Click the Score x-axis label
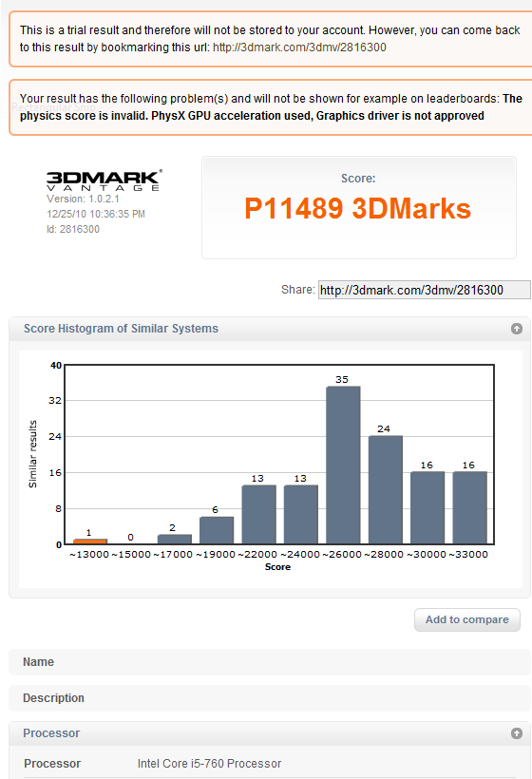Viewport: 532px width, 779px height. pyautogui.click(x=277, y=567)
